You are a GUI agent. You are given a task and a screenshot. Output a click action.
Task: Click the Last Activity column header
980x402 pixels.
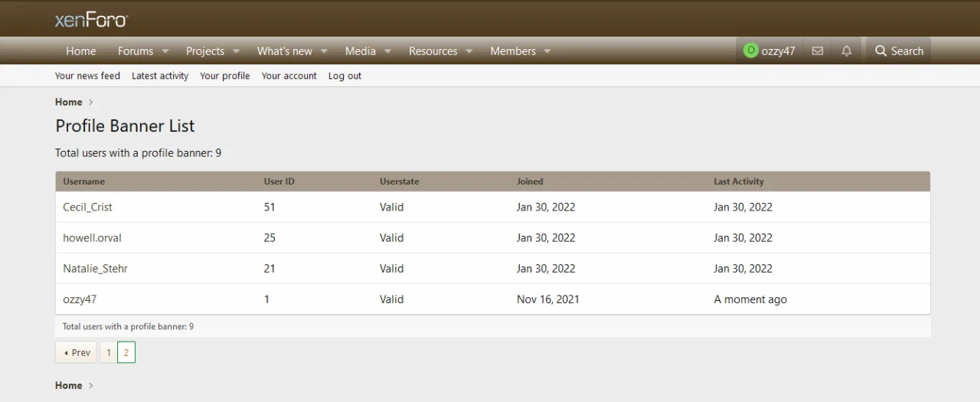pyautogui.click(x=739, y=181)
